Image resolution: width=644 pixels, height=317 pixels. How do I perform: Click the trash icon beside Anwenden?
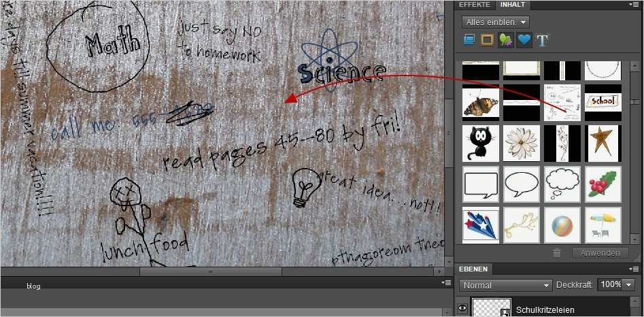coord(557,253)
